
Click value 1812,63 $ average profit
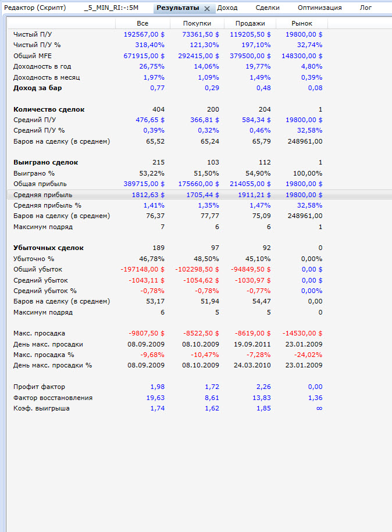pyautogui.click(x=148, y=195)
